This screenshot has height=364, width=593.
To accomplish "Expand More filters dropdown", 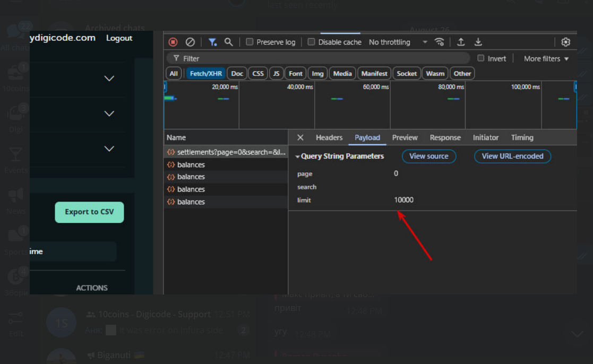I will 546,58.
